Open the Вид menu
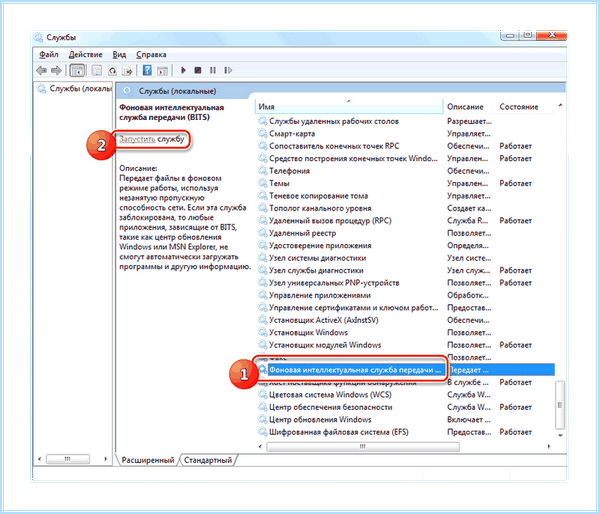 (x=119, y=54)
